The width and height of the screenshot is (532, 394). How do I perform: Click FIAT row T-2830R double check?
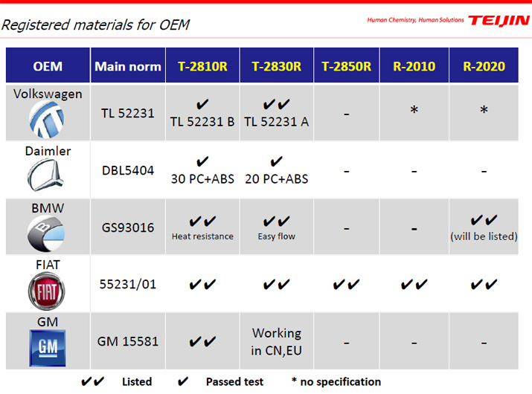click(277, 284)
